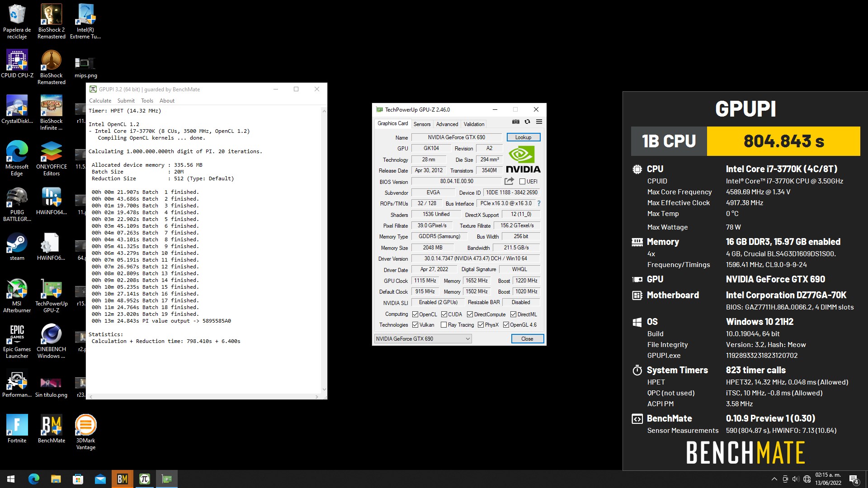868x488 pixels.
Task: Open taskbar clock showing 02:15 a. m.
Action: pyautogui.click(x=828, y=479)
